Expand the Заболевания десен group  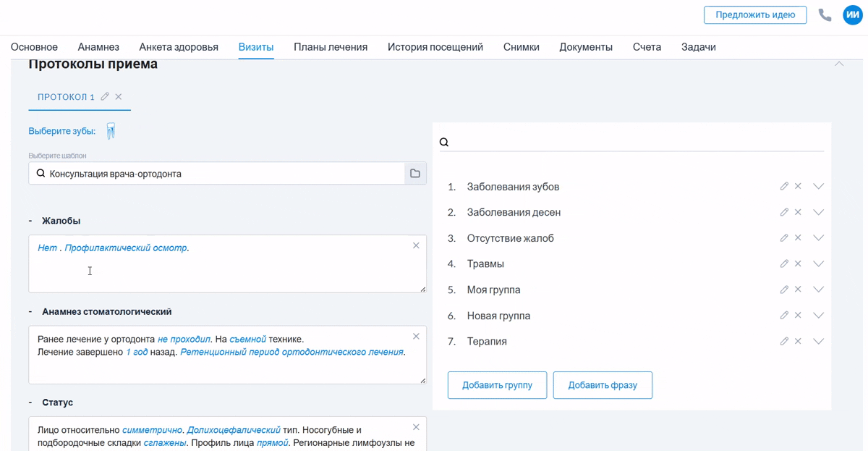818,212
